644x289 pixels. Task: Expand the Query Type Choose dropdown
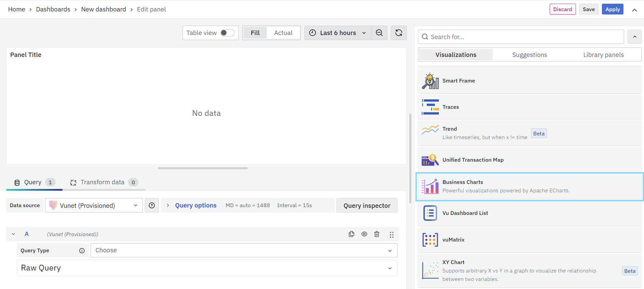pyautogui.click(x=244, y=250)
